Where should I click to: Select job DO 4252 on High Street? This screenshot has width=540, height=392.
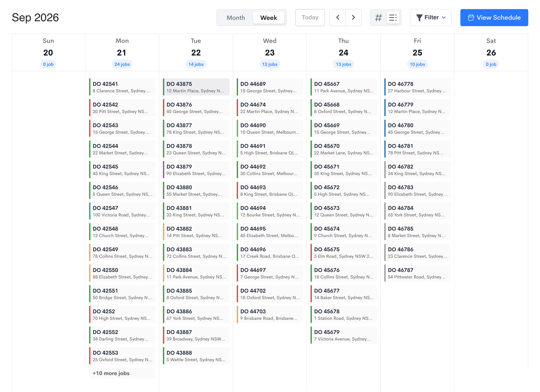coord(122,314)
